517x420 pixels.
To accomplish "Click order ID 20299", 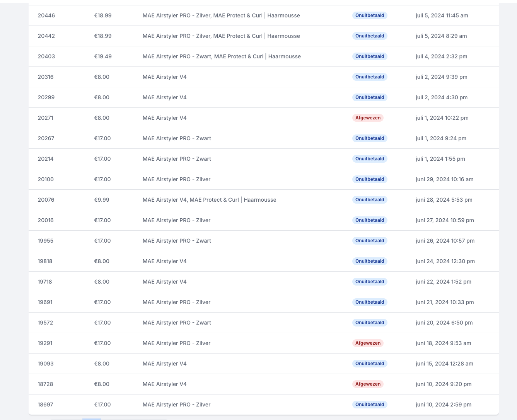I will 46,97.
